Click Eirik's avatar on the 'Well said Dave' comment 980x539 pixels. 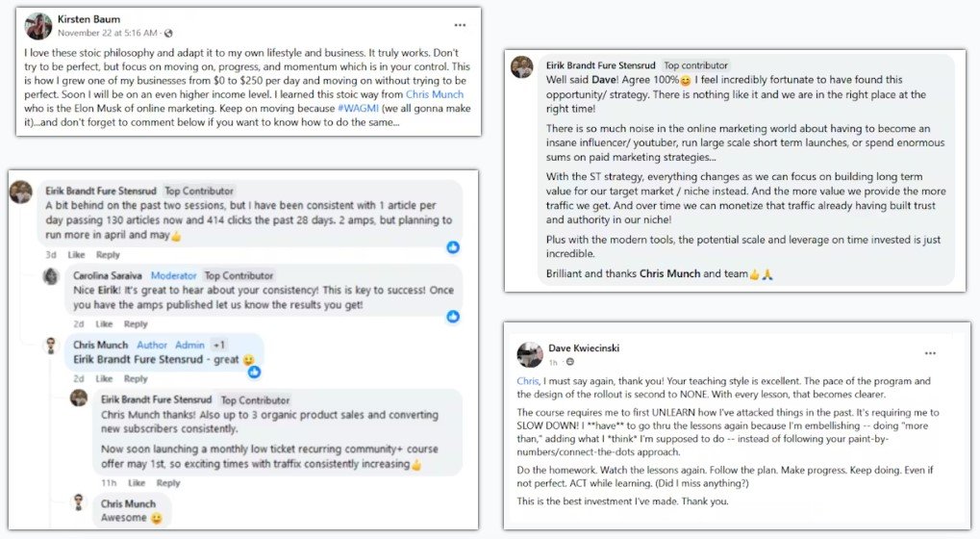tap(521, 66)
